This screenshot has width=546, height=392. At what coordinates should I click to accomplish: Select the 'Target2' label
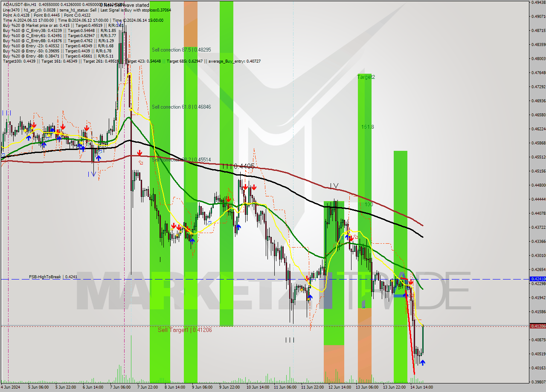(x=366, y=77)
